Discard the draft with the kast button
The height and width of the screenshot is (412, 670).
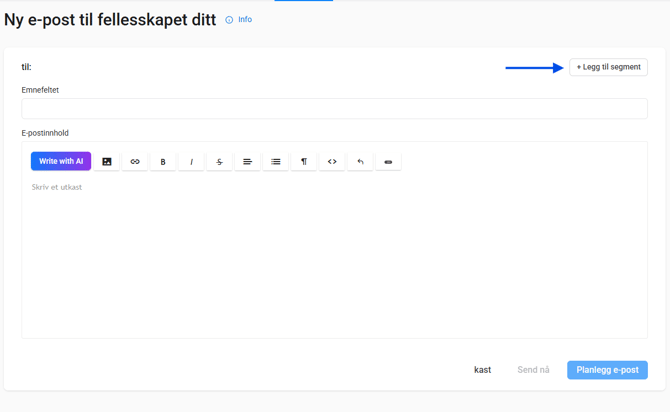point(482,370)
